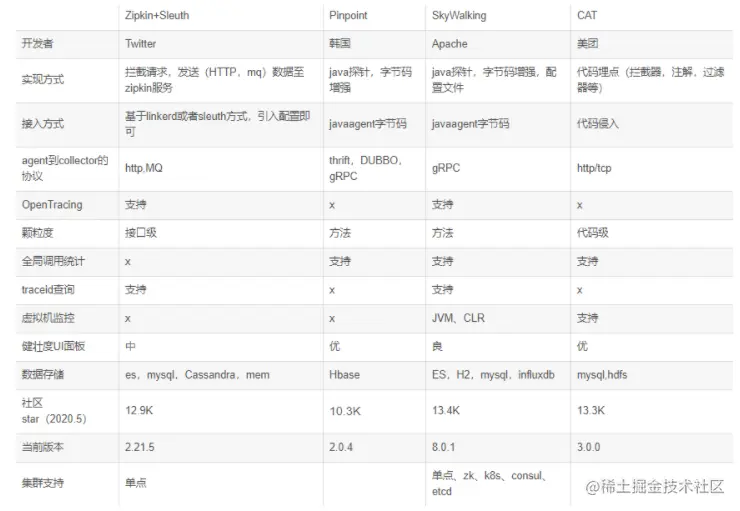This screenshot has width=740, height=511.
Task: Click the '健壮度UI面板' row label
Action: 53,346
